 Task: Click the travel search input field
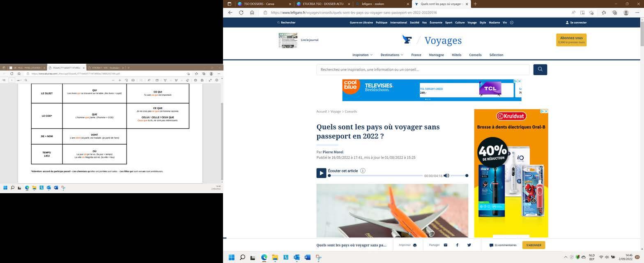click(423, 69)
